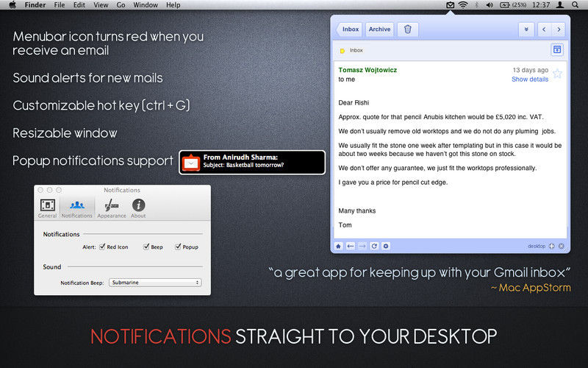Click the desktop link in popup footer
Screen dimensions: 588x368
(537, 247)
